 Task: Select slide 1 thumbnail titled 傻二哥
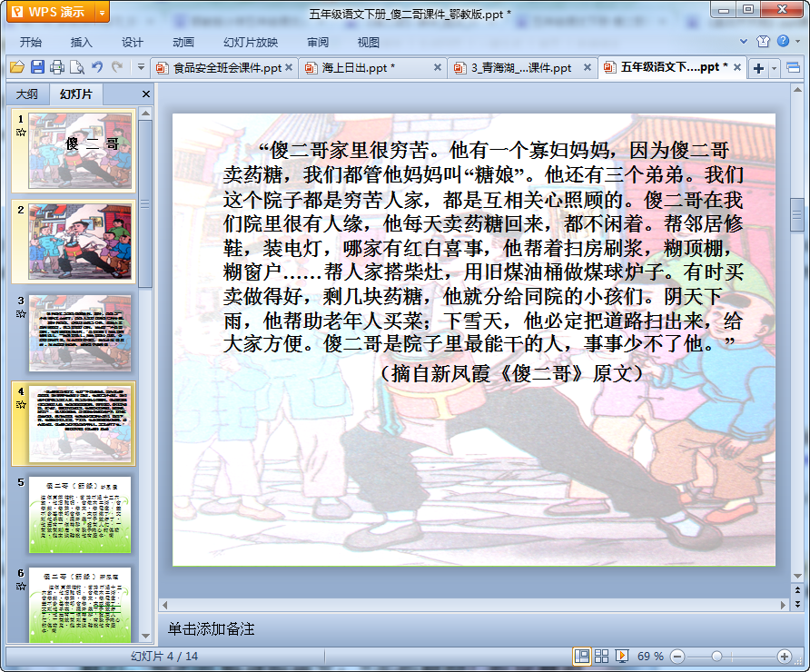tap(80, 151)
